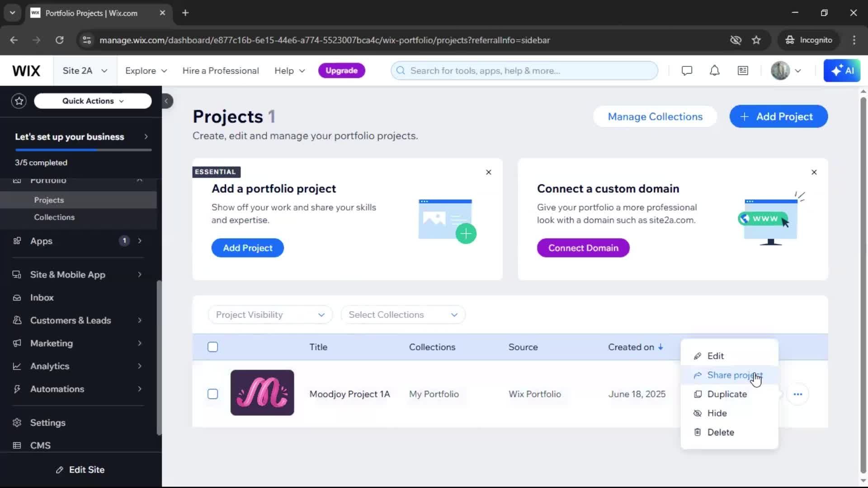Click the Incognito indicator
868x488 pixels.
(808, 40)
